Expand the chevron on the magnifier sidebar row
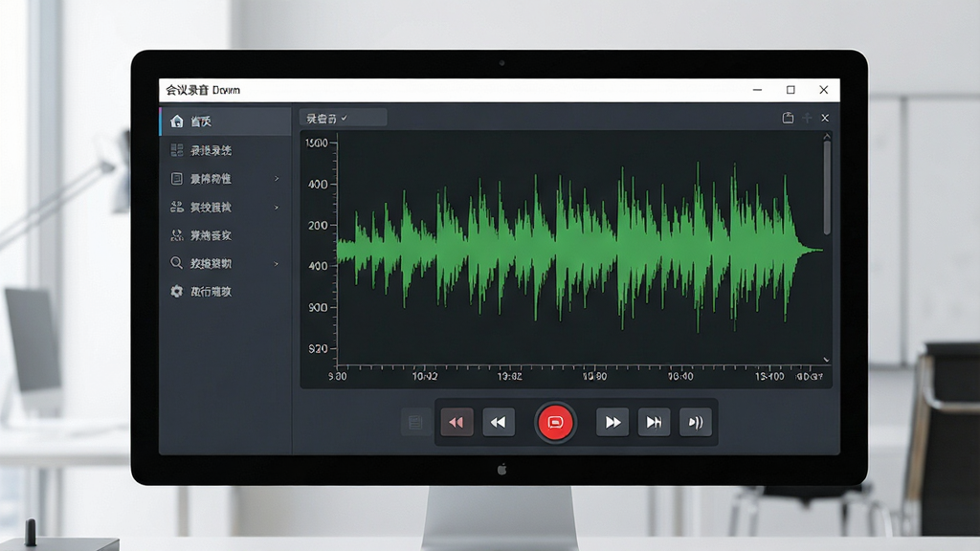This screenshot has height=551, width=980. coord(277,264)
